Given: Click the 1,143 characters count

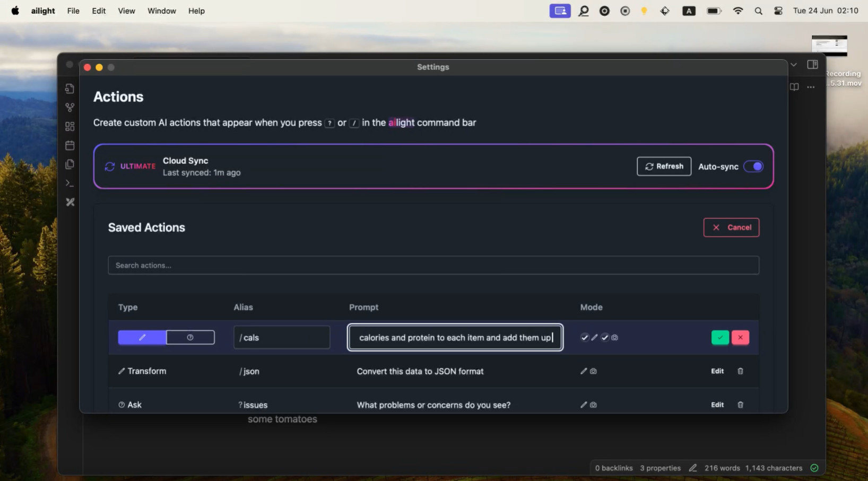Looking at the screenshot, I should (774, 468).
